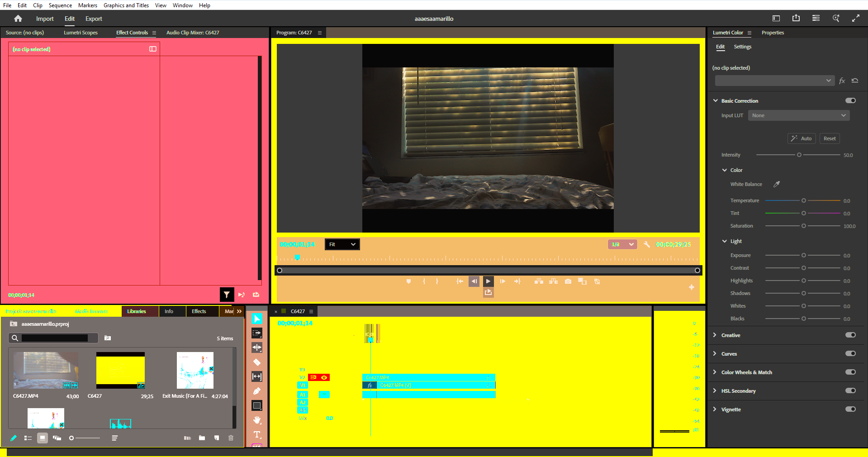The height and width of the screenshot is (457, 868).
Task: Select the C6427 thumbnail in the project bin
Action: pyautogui.click(x=120, y=370)
